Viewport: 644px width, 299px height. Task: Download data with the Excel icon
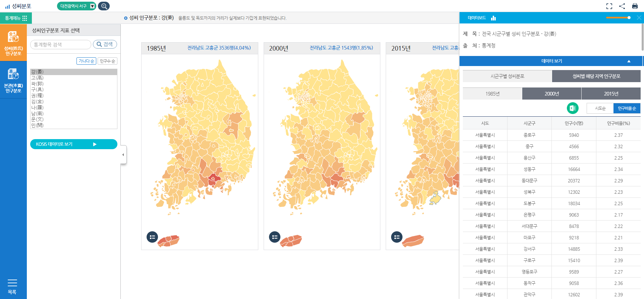pyautogui.click(x=572, y=108)
